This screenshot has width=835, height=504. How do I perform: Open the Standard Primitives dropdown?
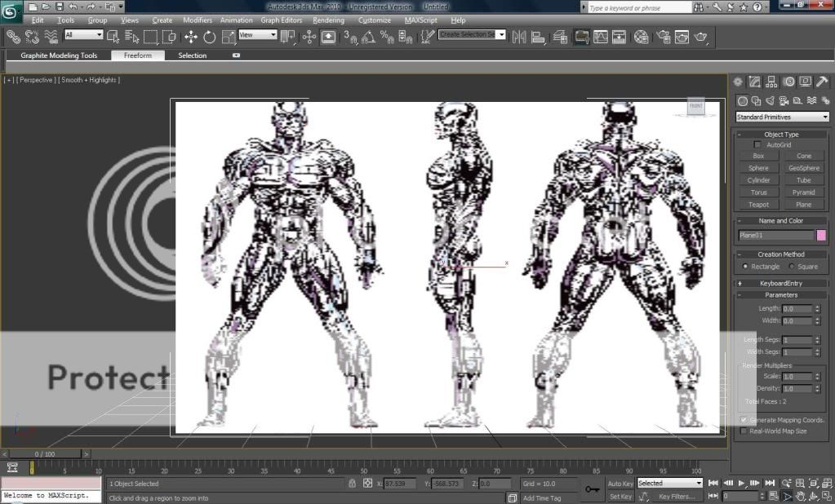pyautogui.click(x=781, y=117)
